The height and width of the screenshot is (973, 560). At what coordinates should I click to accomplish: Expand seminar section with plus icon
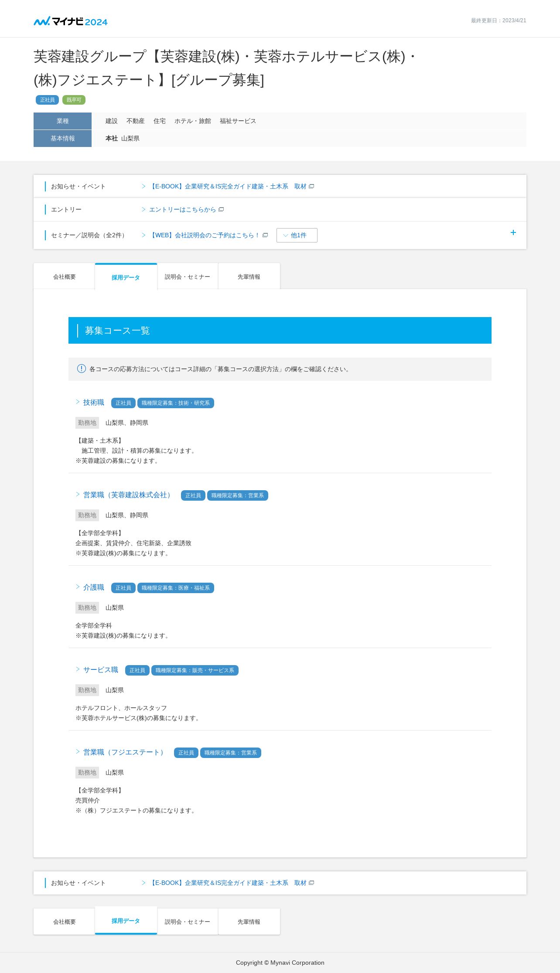(x=513, y=232)
